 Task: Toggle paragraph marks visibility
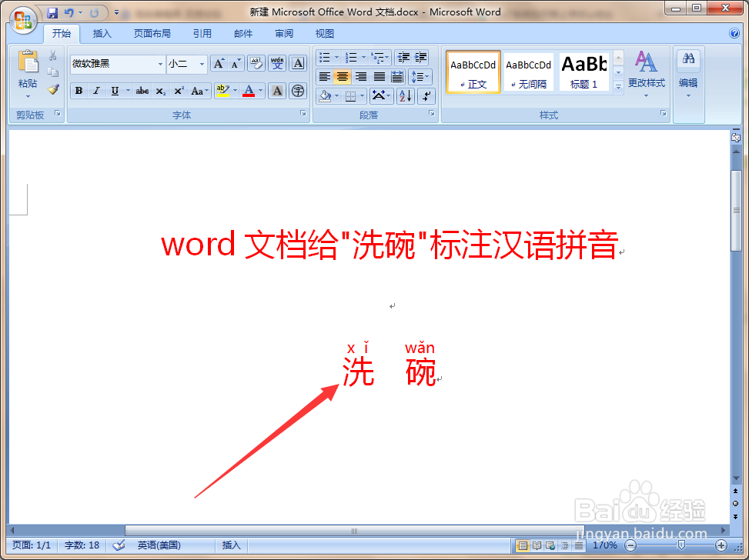point(426,96)
